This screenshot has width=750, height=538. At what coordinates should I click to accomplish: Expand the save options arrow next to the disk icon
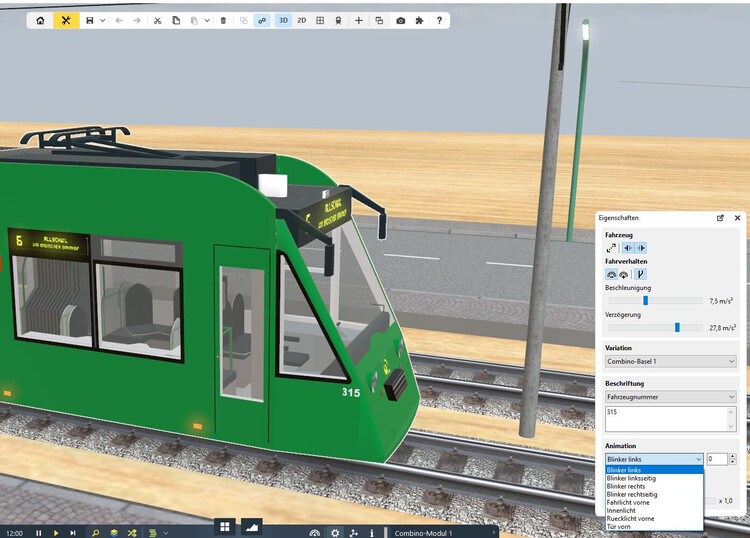click(x=103, y=20)
